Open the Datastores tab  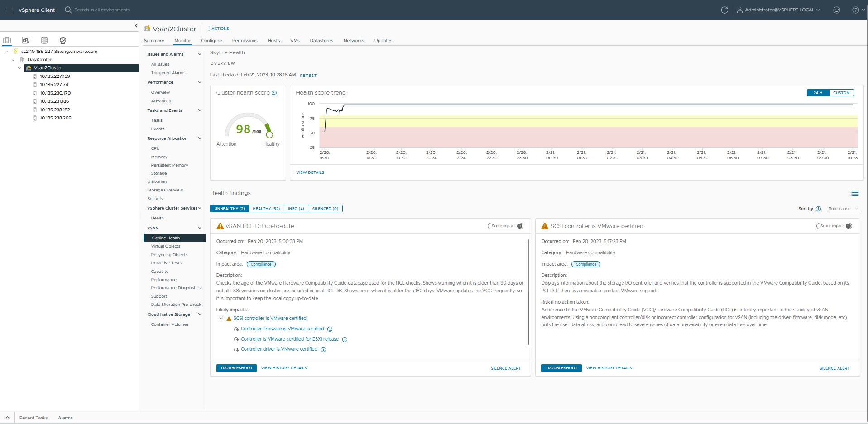coord(321,41)
